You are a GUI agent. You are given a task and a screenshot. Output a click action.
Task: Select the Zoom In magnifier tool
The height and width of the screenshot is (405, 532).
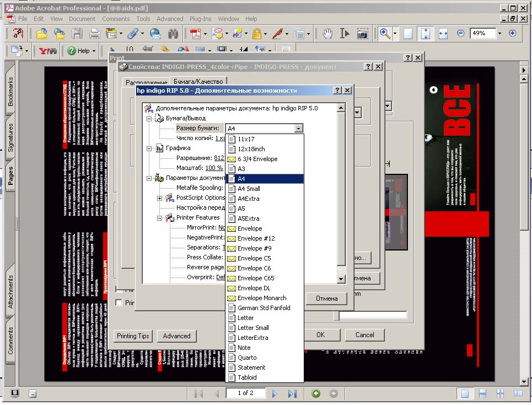(x=385, y=33)
